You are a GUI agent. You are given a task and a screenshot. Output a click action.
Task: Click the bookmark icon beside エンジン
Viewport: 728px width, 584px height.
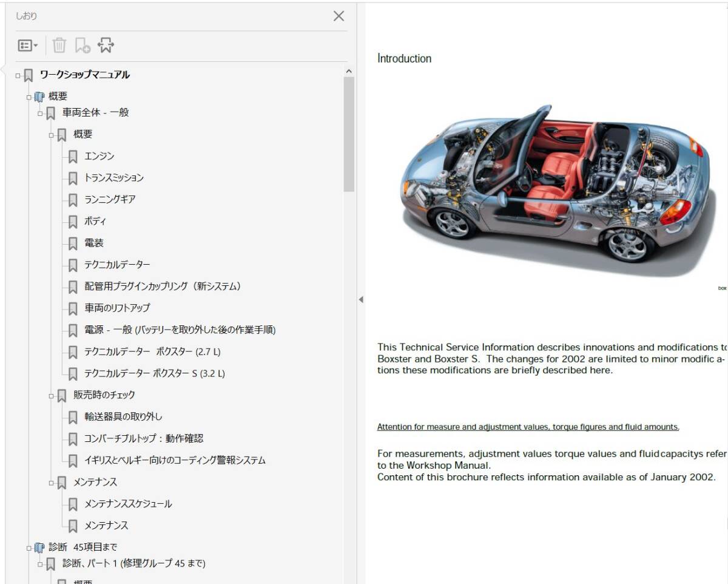tap(73, 157)
